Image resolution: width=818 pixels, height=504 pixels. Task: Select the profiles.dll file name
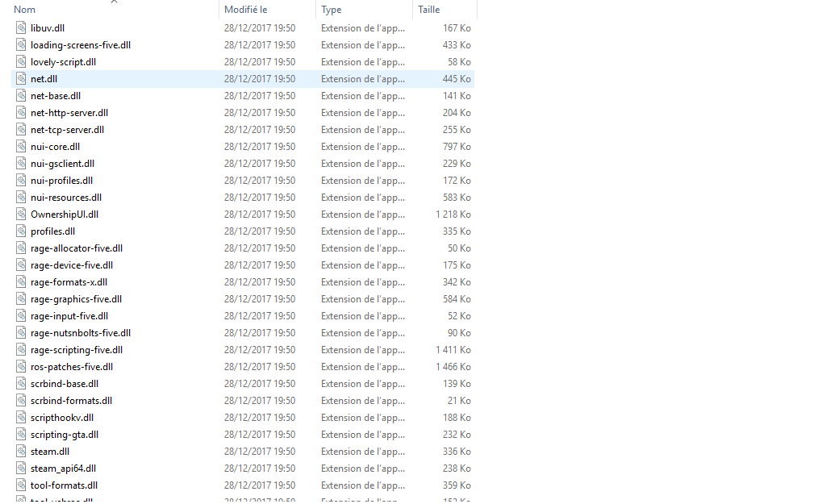(x=52, y=231)
